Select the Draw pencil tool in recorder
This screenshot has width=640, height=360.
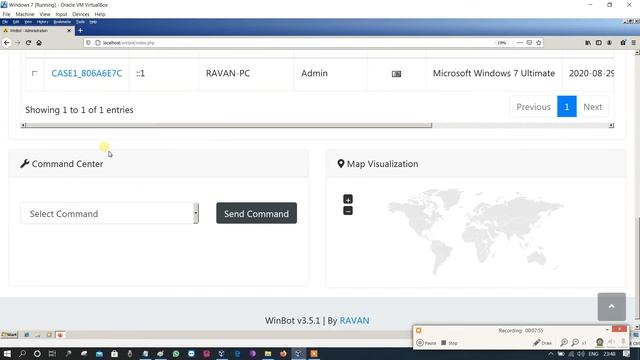tap(542, 343)
